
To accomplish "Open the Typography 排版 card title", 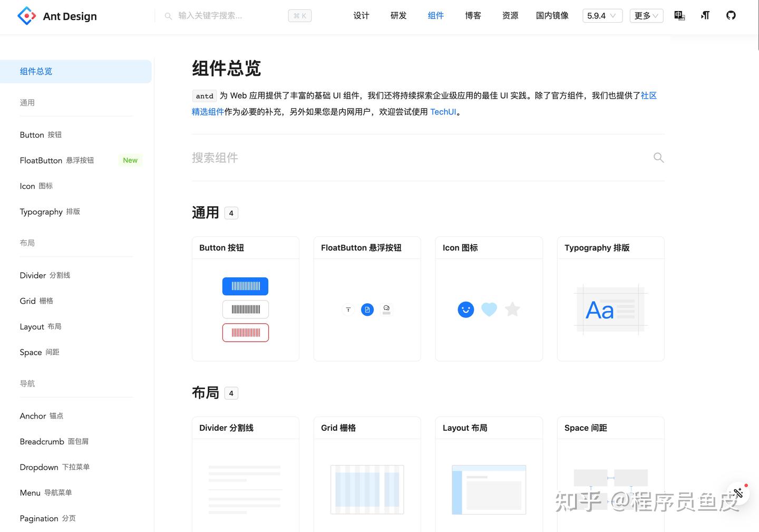I will (x=597, y=248).
